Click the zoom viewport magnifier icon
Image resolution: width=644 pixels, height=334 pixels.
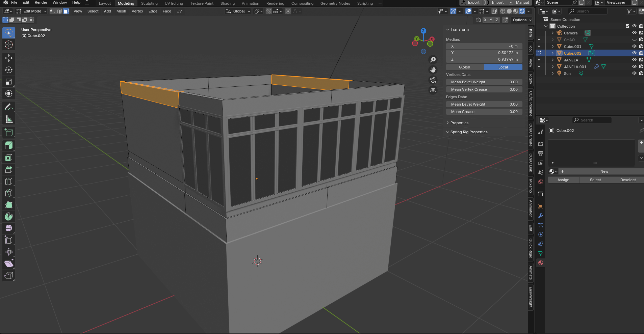[x=433, y=60]
